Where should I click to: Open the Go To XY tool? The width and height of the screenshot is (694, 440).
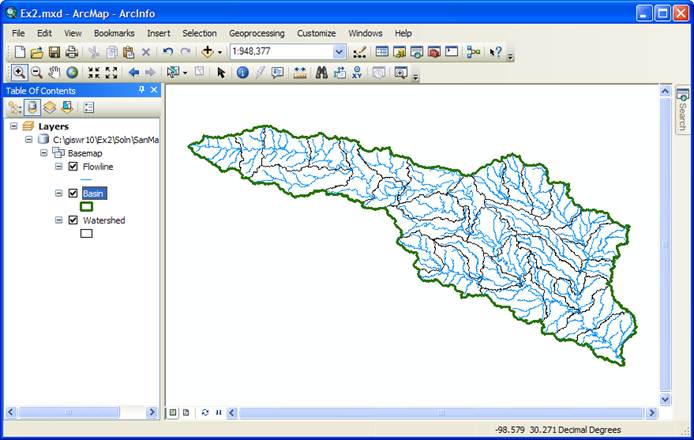pos(357,72)
